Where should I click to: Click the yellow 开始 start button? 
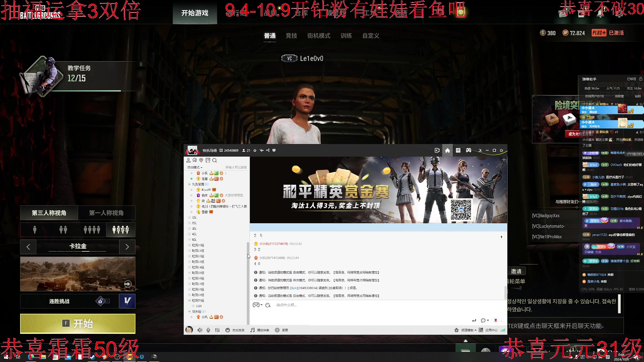[x=78, y=323]
